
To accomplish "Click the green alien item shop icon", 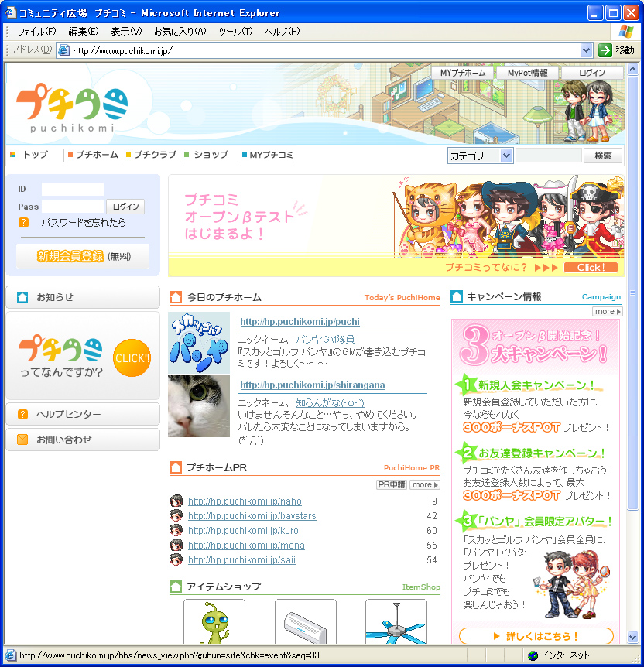I will coord(214,622).
